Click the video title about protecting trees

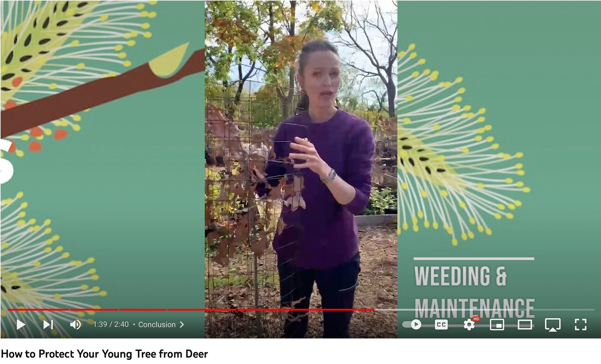coord(104,354)
